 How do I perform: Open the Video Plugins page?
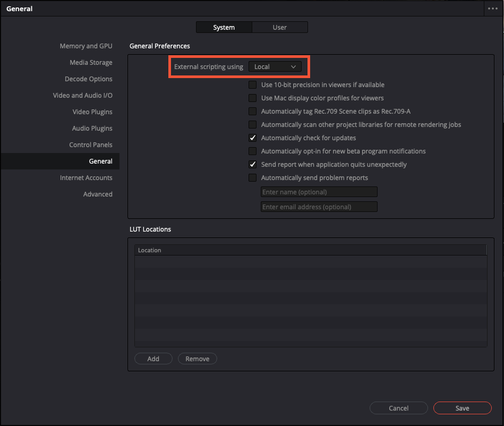tap(93, 112)
